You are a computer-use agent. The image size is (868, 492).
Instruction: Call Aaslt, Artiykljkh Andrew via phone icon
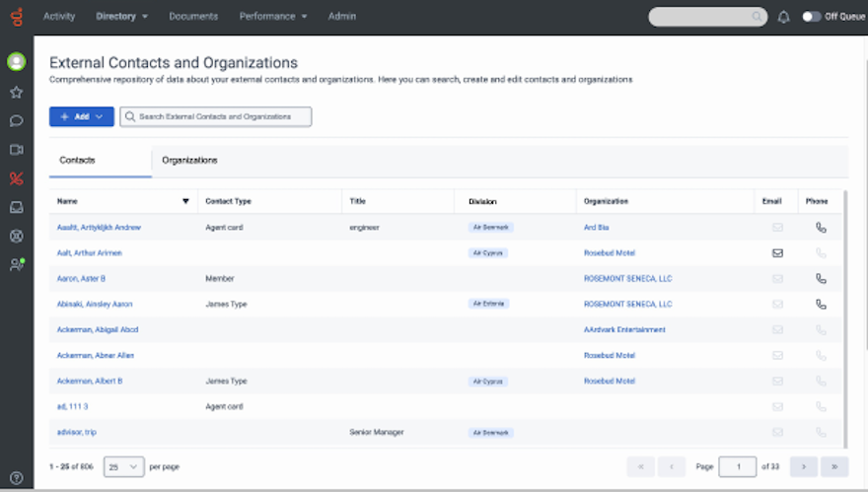coord(821,228)
